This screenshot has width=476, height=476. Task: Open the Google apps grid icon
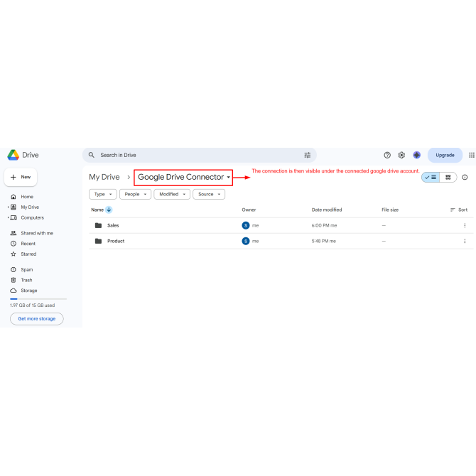pos(472,155)
